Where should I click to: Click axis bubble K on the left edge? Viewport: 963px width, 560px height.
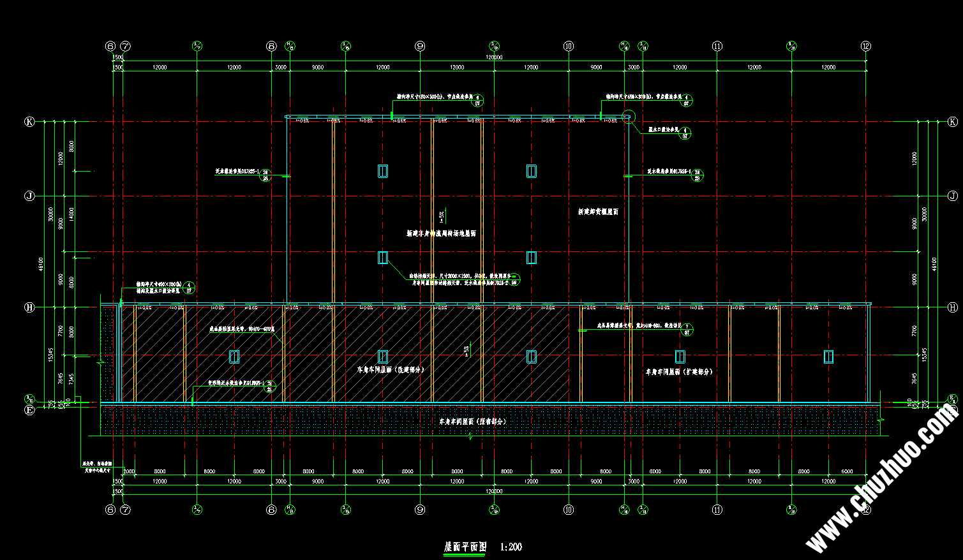tap(28, 121)
